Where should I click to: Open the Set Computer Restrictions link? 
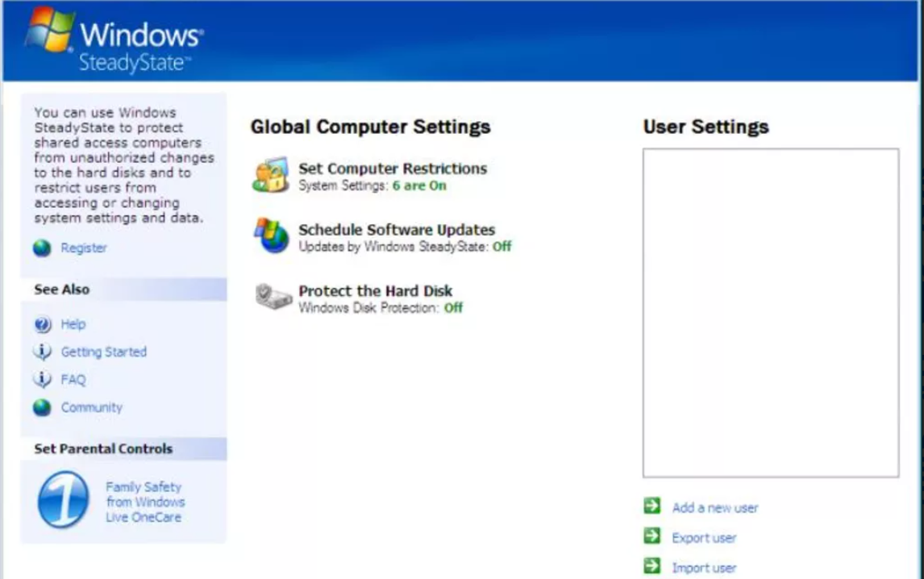(393, 169)
